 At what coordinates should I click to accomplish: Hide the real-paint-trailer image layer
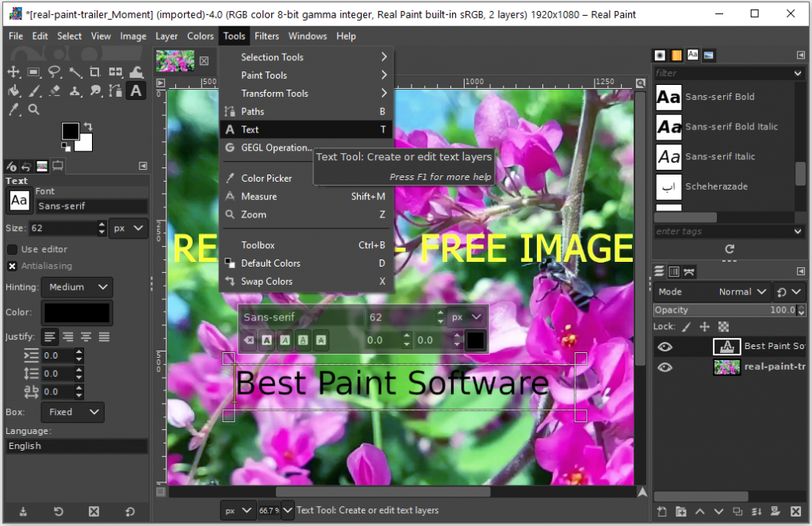(665, 367)
